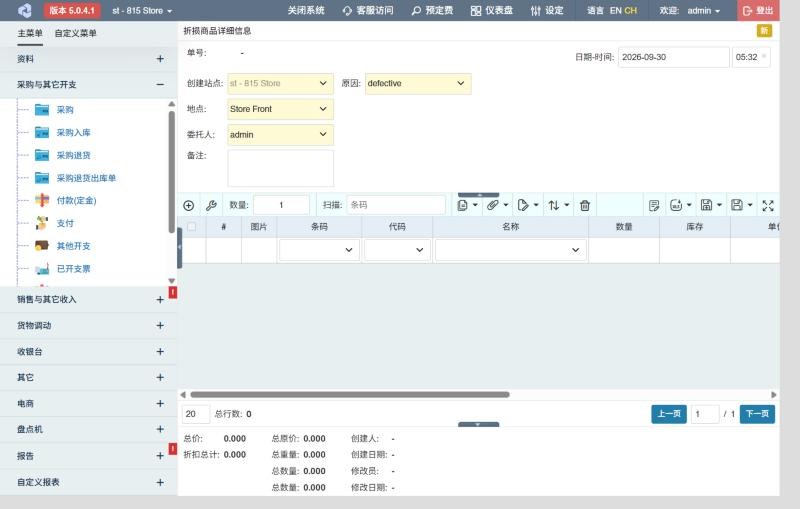800x509 pixels.
Task: Click the calendar face toolbar icon
Action: [x=676, y=205]
